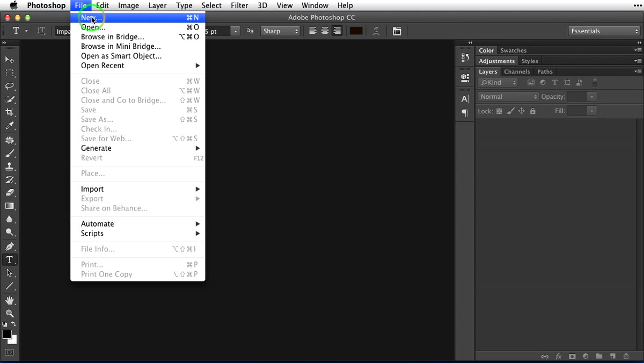Select the History Brush tool

10,179
